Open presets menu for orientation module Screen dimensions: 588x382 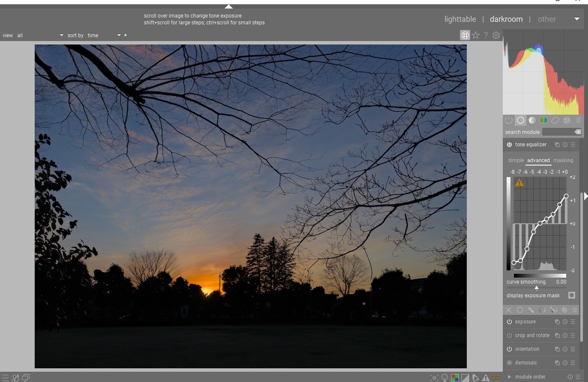pyautogui.click(x=573, y=349)
